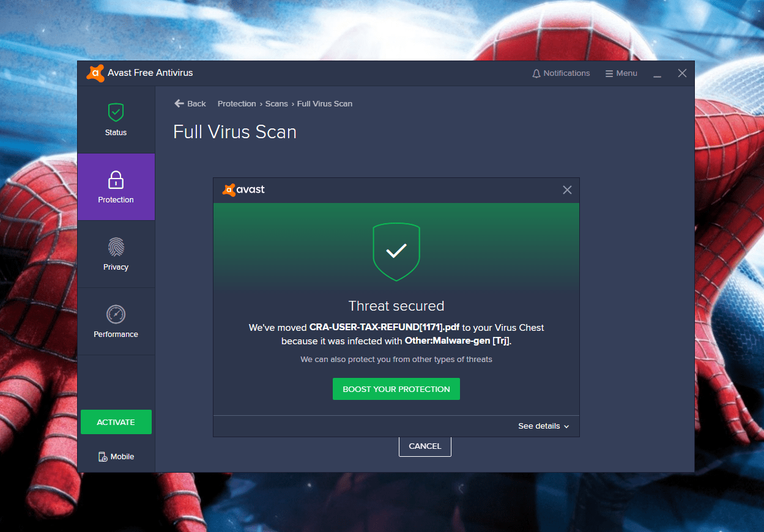
Task: Open the Menu in the title bar
Action: point(621,73)
